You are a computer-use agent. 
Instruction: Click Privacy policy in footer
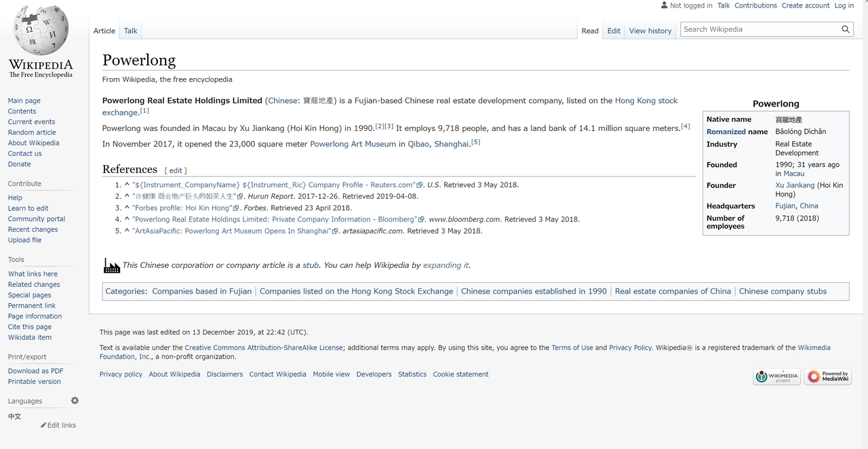121,374
